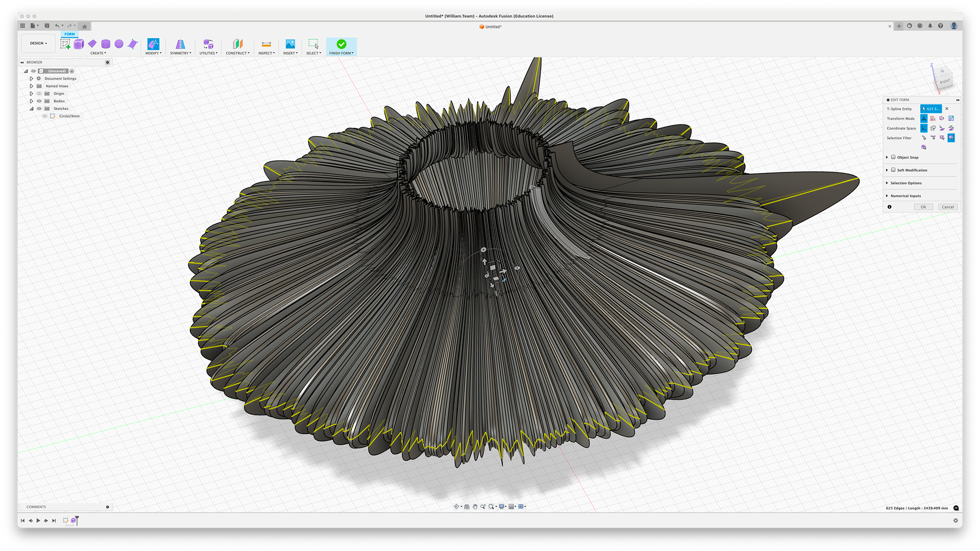Image resolution: width=980 pixels, height=551 pixels.
Task: Click the ViewCube RIGHT face
Action: click(944, 81)
